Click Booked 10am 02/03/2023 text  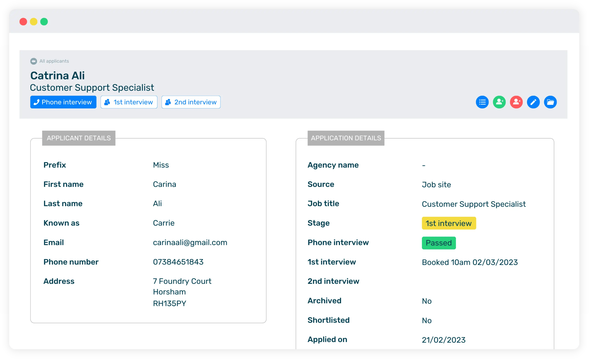pyautogui.click(x=470, y=262)
